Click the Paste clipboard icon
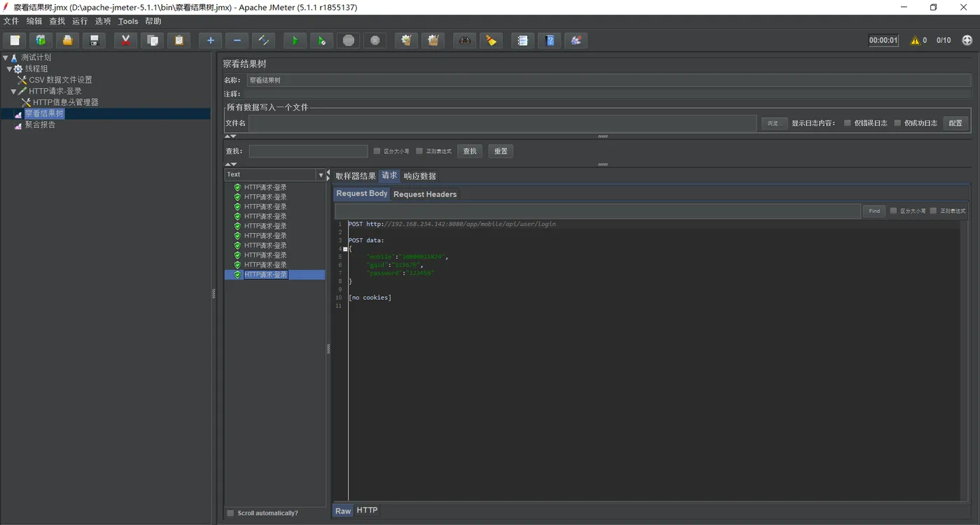 click(178, 41)
